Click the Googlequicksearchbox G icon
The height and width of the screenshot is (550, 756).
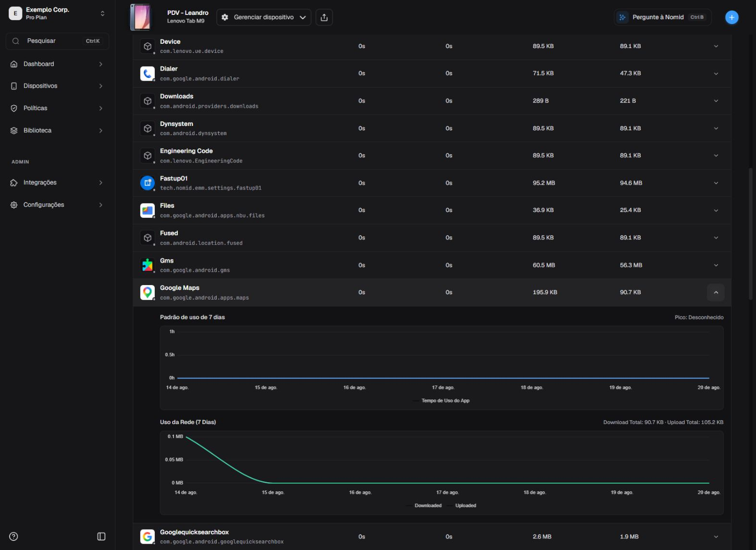(x=148, y=537)
